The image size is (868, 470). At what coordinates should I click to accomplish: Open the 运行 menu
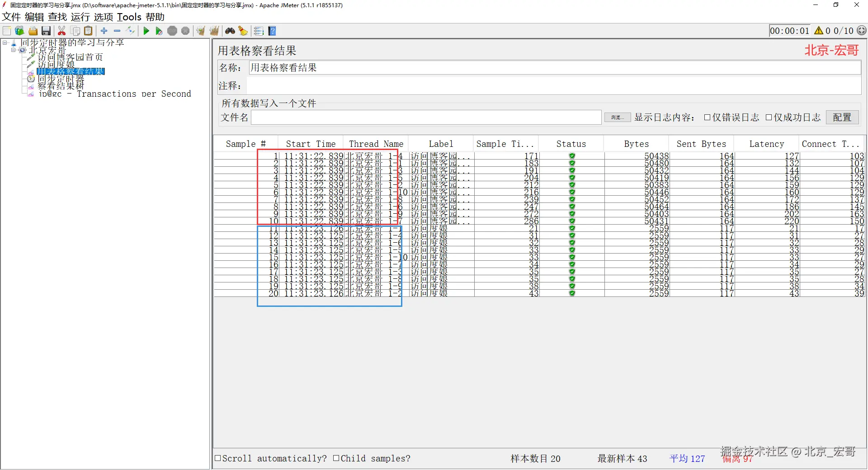[80, 17]
